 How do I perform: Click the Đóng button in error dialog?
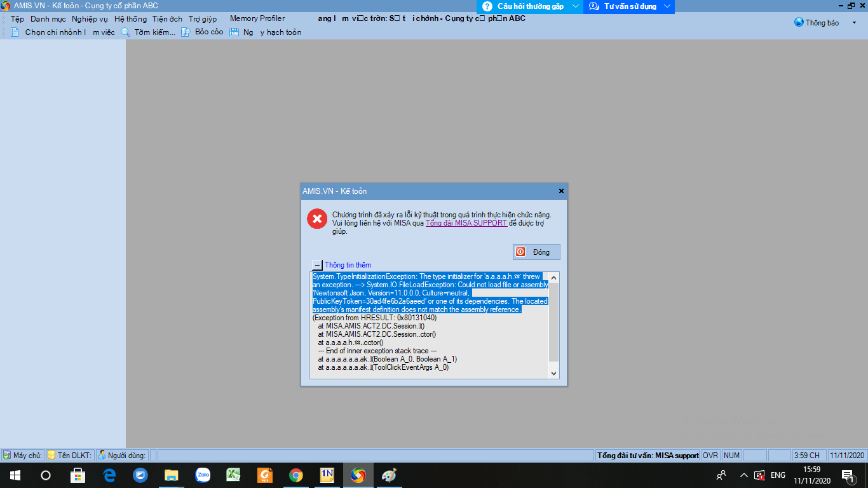click(536, 252)
